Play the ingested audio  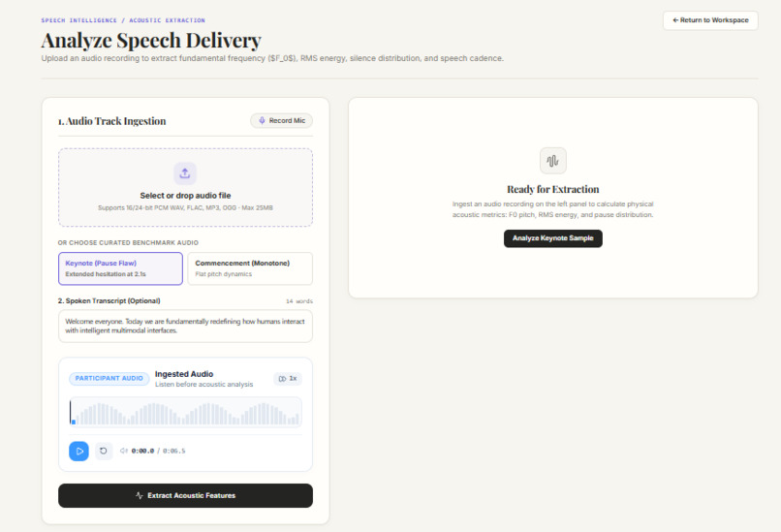point(78,452)
